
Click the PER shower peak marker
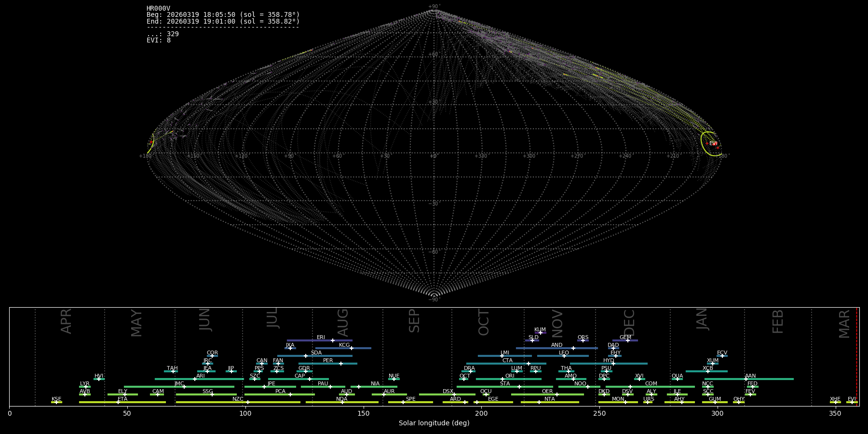(x=341, y=364)
